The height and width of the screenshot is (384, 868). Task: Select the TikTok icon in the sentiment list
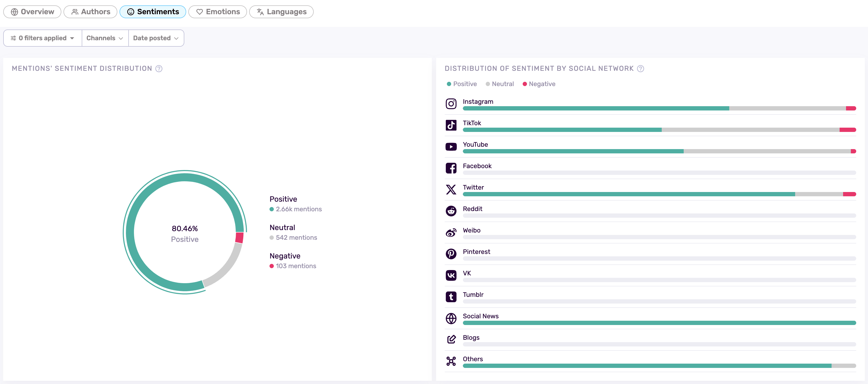pyautogui.click(x=451, y=125)
